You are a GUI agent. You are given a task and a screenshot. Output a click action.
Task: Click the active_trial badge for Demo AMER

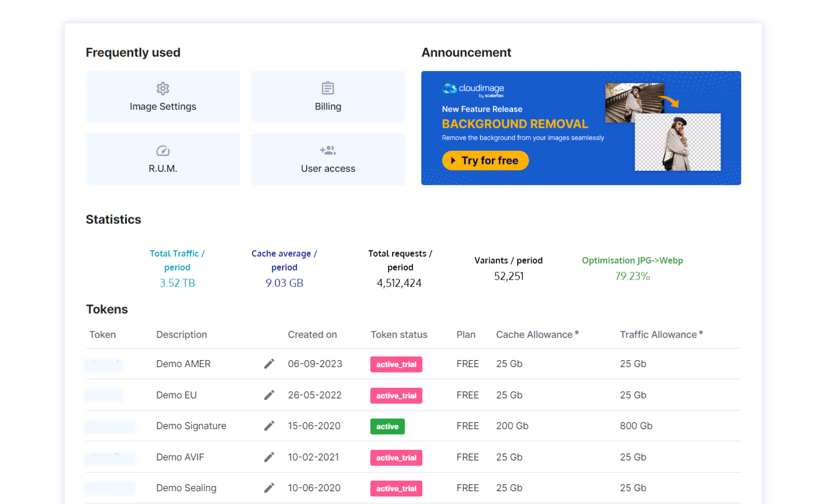click(396, 364)
